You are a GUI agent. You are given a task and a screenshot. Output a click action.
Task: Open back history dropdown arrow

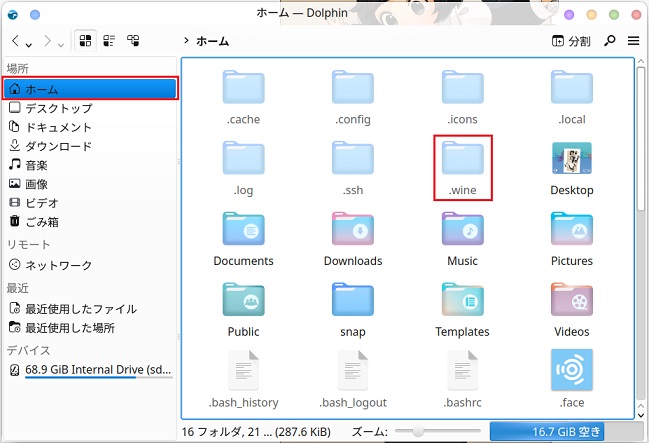point(29,43)
